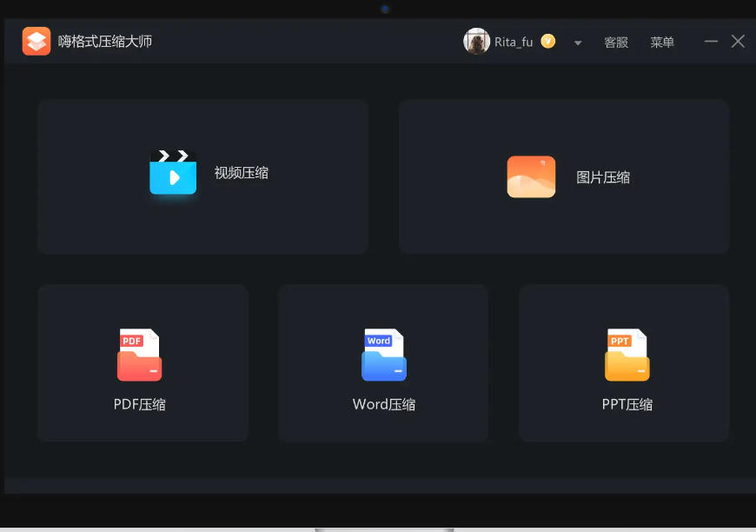Screen dimensions: 756x532
Task: Click the Rita_fu profile avatar
Action: [x=476, y=41]
